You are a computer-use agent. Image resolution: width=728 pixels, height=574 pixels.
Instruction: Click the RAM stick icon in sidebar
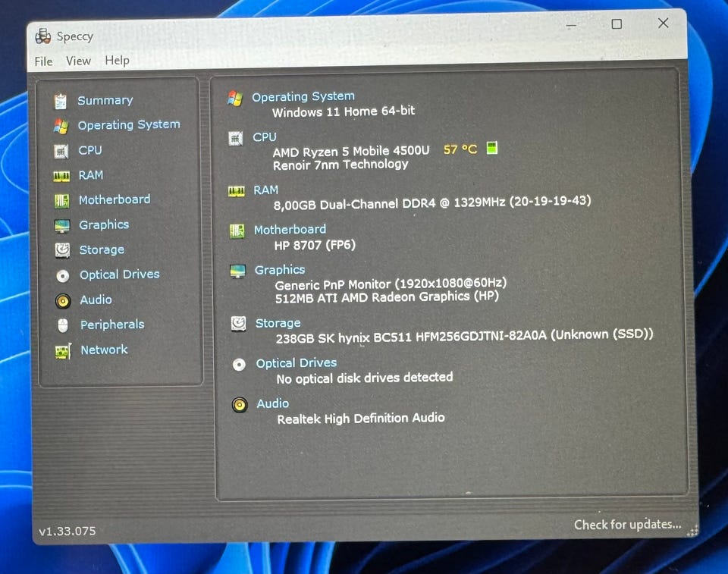[61, 176]
